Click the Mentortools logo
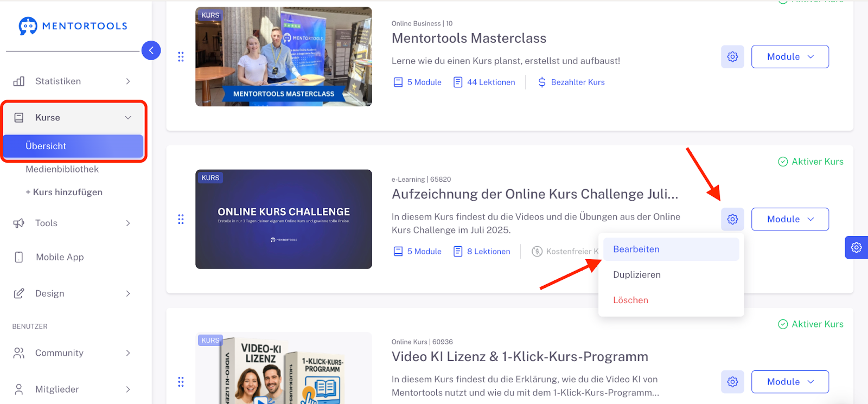 (x=73, y=25)
